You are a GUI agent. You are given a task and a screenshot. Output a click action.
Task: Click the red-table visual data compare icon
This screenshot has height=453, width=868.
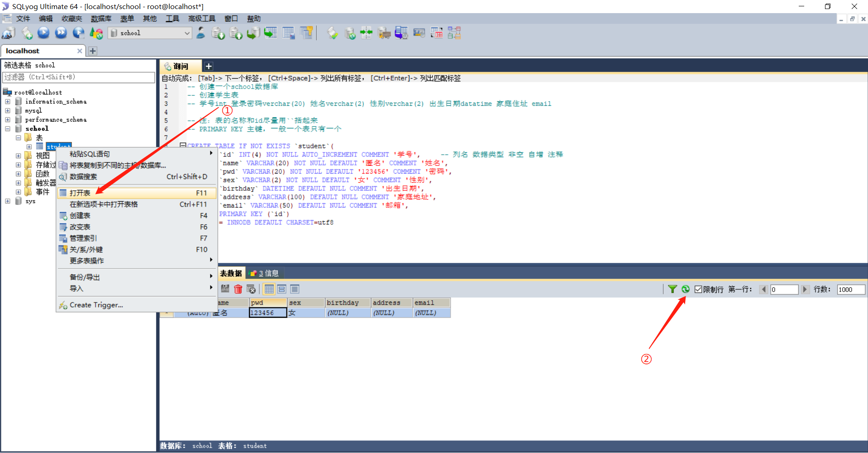(437, 33)
